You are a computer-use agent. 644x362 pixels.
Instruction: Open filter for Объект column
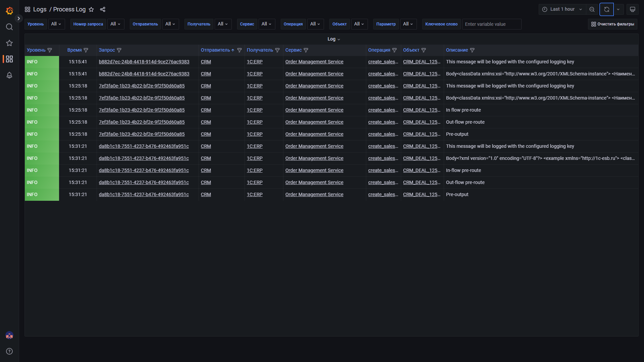(424, 50)
